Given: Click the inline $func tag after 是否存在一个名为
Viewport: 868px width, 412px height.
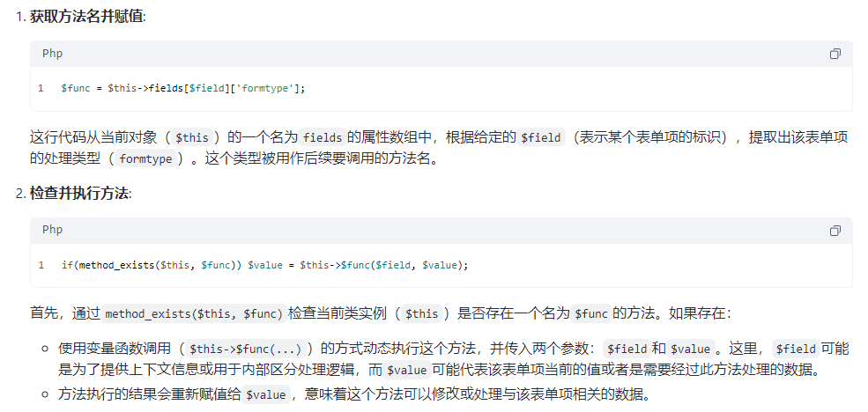Looking at the screenshot, I should (590, 314).
